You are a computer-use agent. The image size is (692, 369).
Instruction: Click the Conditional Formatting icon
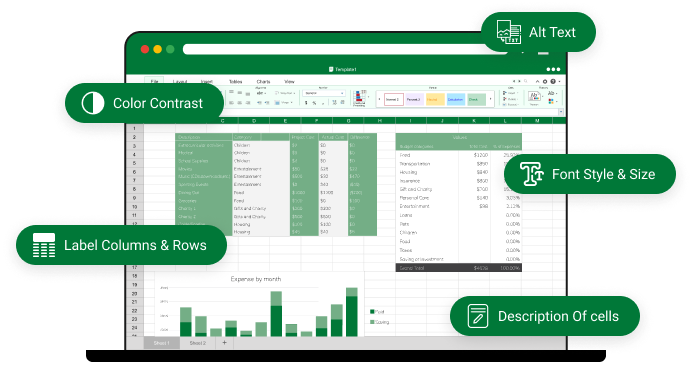(x=360, y=98)
